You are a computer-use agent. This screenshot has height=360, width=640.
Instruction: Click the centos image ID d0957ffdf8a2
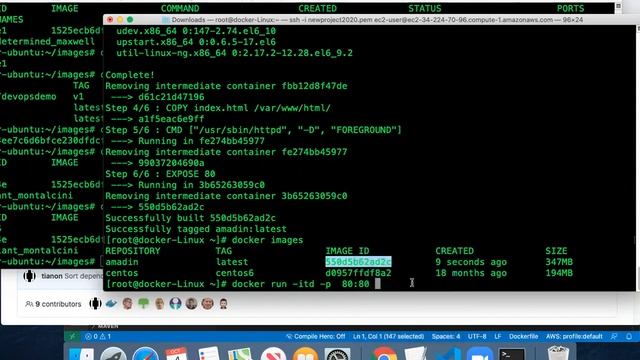pos(358,273)
